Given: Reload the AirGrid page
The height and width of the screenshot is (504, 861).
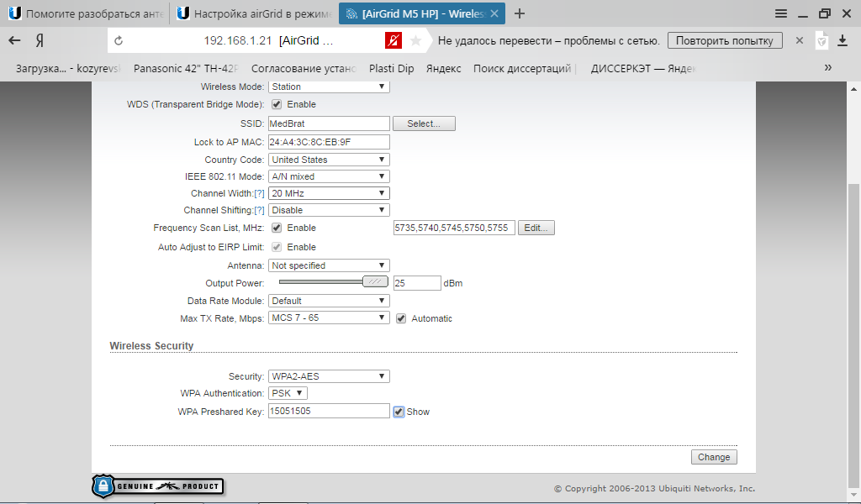Looking at the screenshot, I should (x=119, y=40).
